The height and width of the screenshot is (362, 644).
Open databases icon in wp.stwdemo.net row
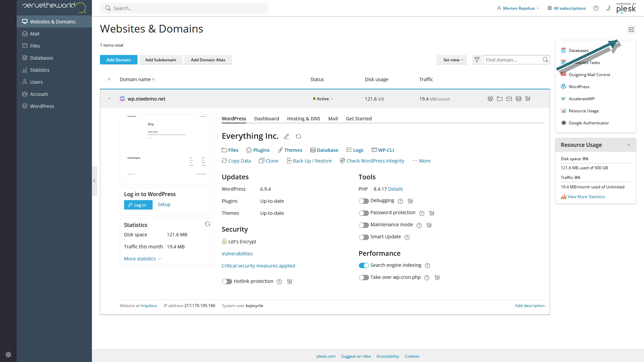(519, 99)
